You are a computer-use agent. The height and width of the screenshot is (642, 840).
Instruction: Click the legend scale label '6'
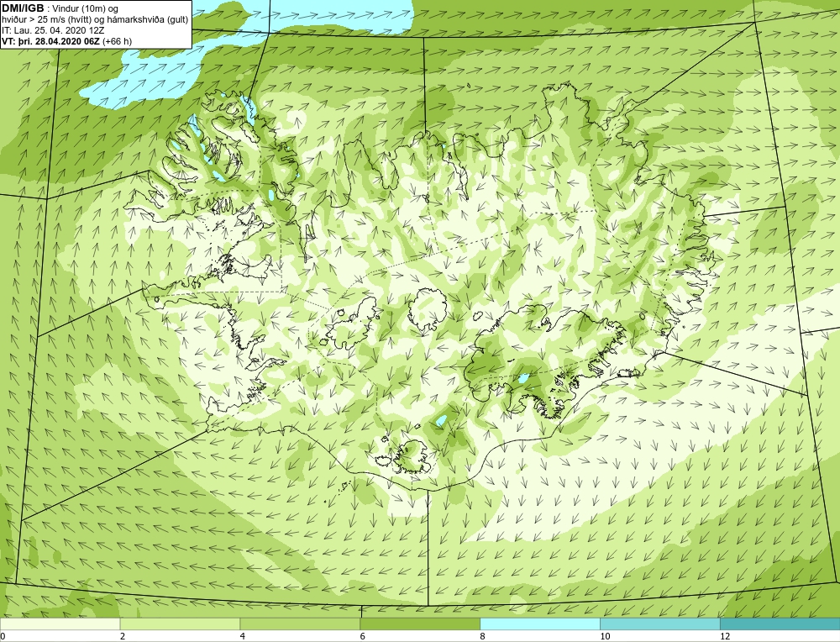pos(363,636)
